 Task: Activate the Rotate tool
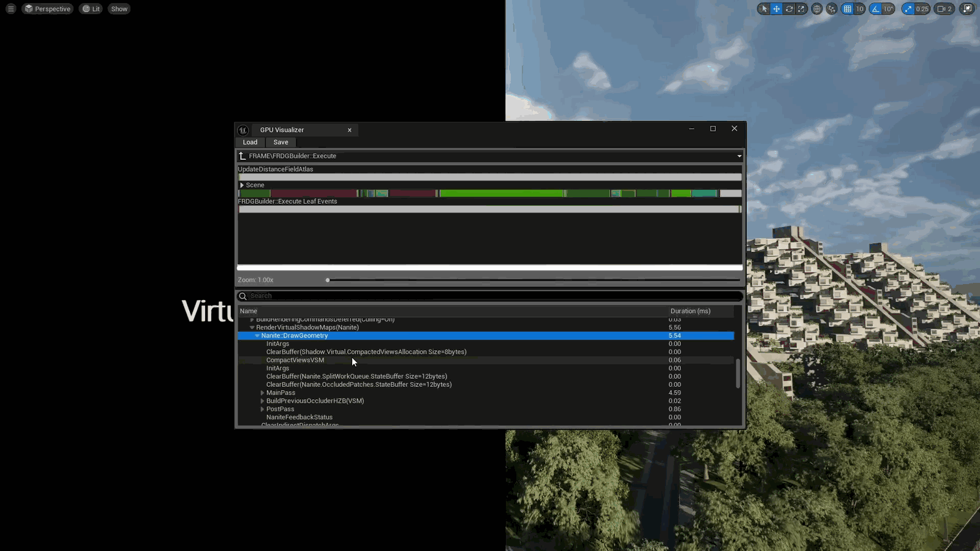(789, 9)
